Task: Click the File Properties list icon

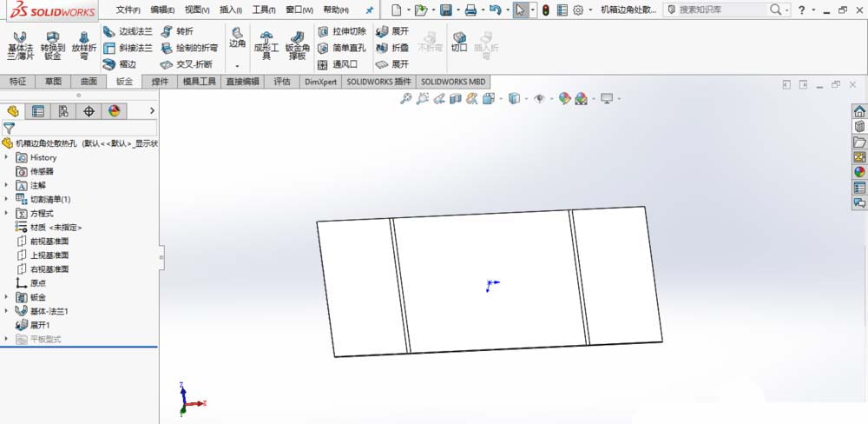Action: [x=562, y=10]
